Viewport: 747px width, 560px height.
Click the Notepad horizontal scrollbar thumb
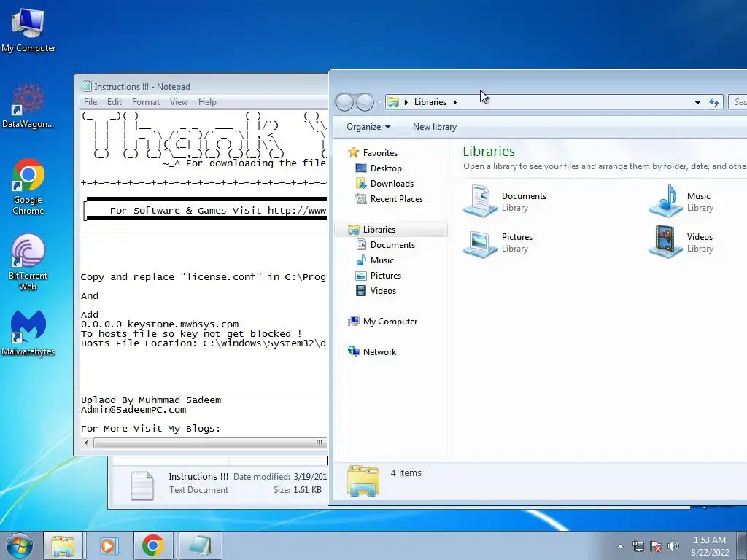point(209,443)
